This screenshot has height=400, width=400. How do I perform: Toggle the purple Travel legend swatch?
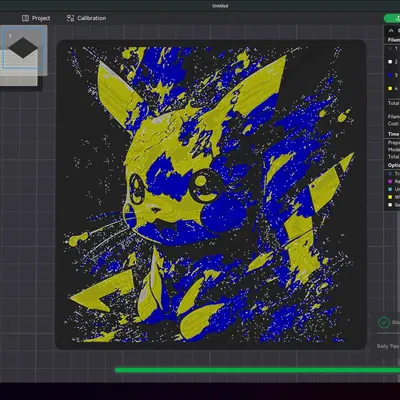tap(390, 174)
